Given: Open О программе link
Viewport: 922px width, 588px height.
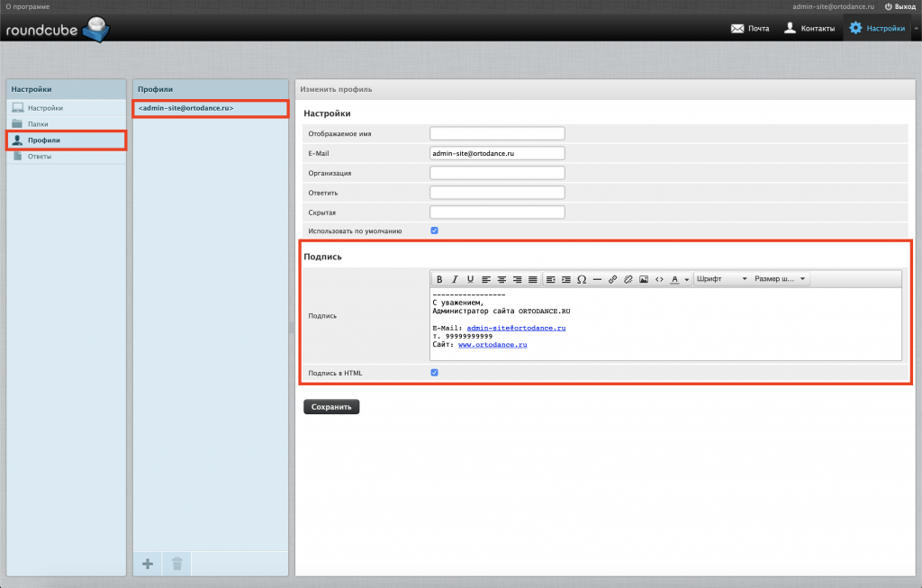Looking at the screenshot, I should (28, 6).
